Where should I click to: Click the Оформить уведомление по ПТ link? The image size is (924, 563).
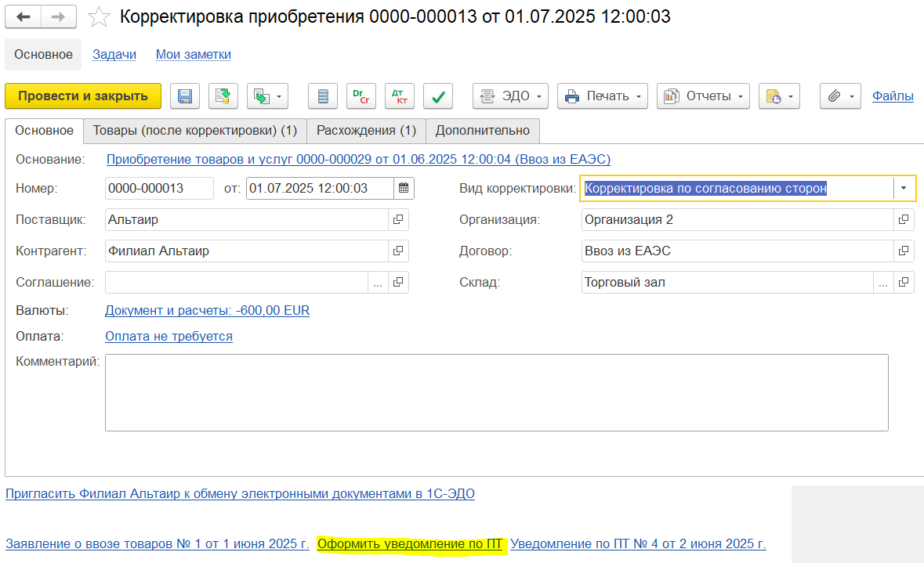[x=410, y=543]
